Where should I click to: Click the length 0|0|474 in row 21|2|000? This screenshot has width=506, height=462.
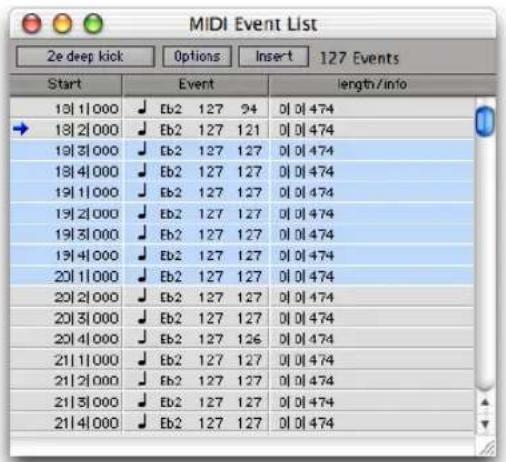tap(306, 381)
